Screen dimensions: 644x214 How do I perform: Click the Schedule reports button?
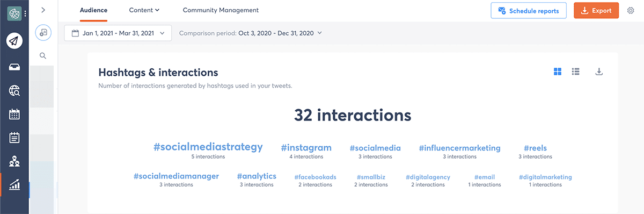click(x=529, y=11)
